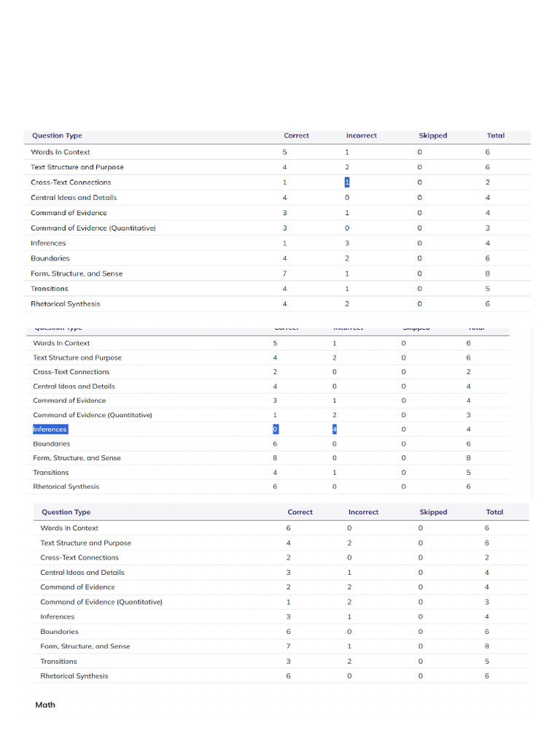Click Rhetorical Synthesis Total value 6, middle table
The image size is (560, 747).
click(x=469, y=487)
